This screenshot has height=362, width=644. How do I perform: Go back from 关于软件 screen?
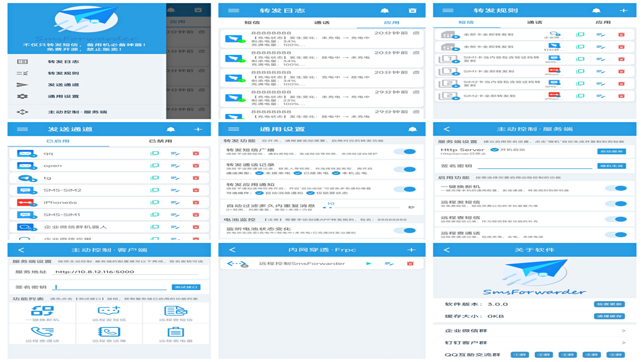(x=447, y=250)
